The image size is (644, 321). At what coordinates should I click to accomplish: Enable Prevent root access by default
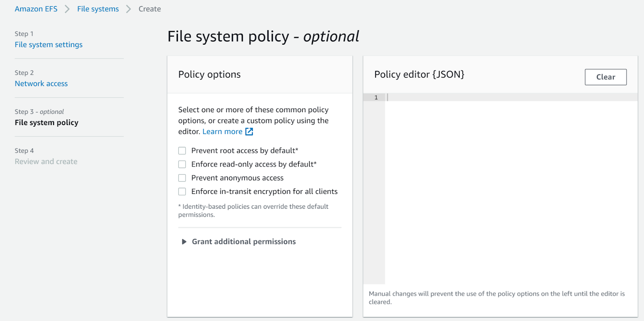(x=182, y=151)
